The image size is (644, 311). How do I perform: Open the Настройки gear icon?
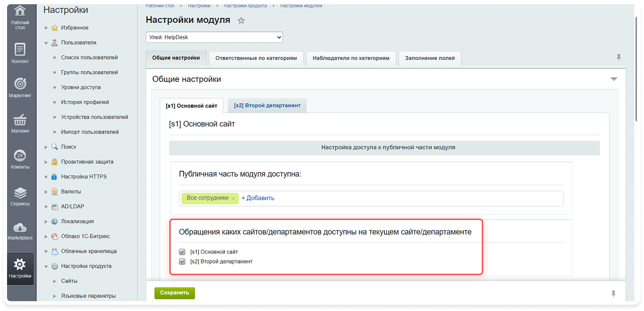click(x=20, y=264)
